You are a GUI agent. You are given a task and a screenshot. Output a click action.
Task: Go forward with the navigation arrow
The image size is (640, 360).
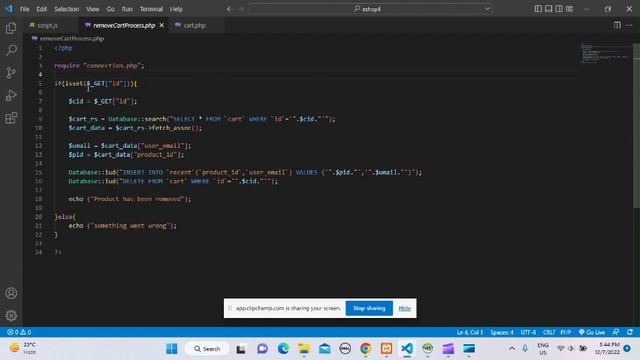click(241, 9)
